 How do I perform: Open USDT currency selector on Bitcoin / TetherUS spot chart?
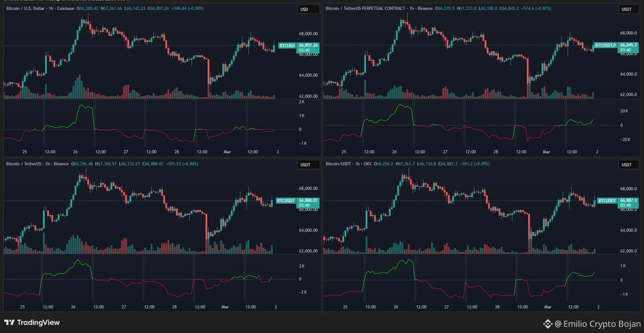coord(308,165)
